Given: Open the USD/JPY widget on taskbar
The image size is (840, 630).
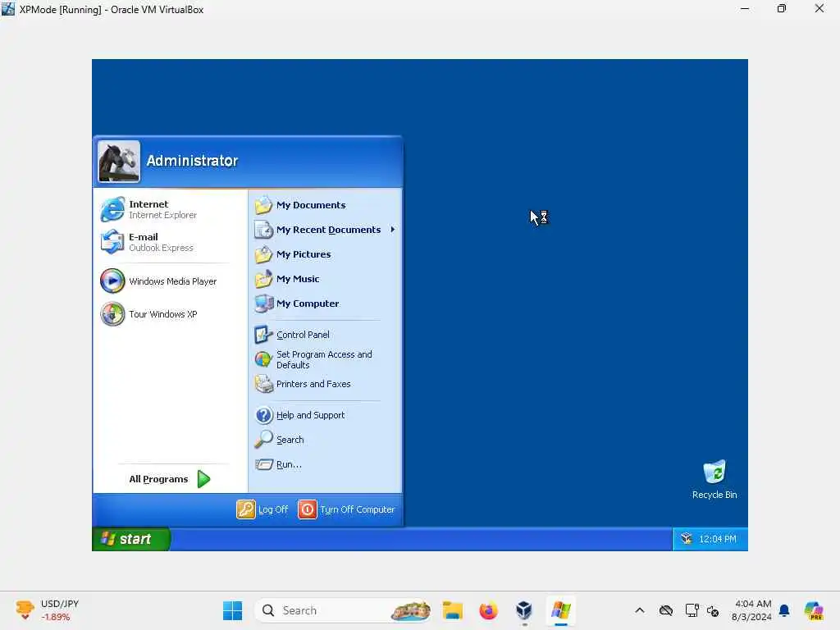Looking at the screenshot, I should point(47,610).
